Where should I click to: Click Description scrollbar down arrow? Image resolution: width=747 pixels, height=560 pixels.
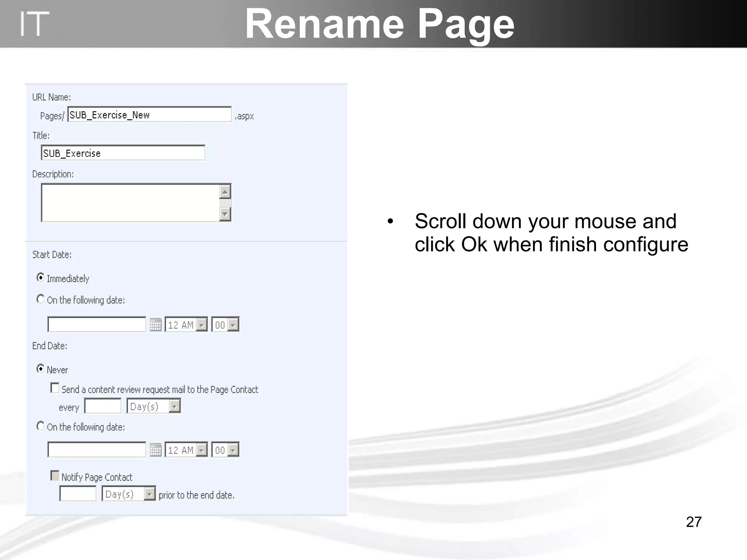pos(225,214)
